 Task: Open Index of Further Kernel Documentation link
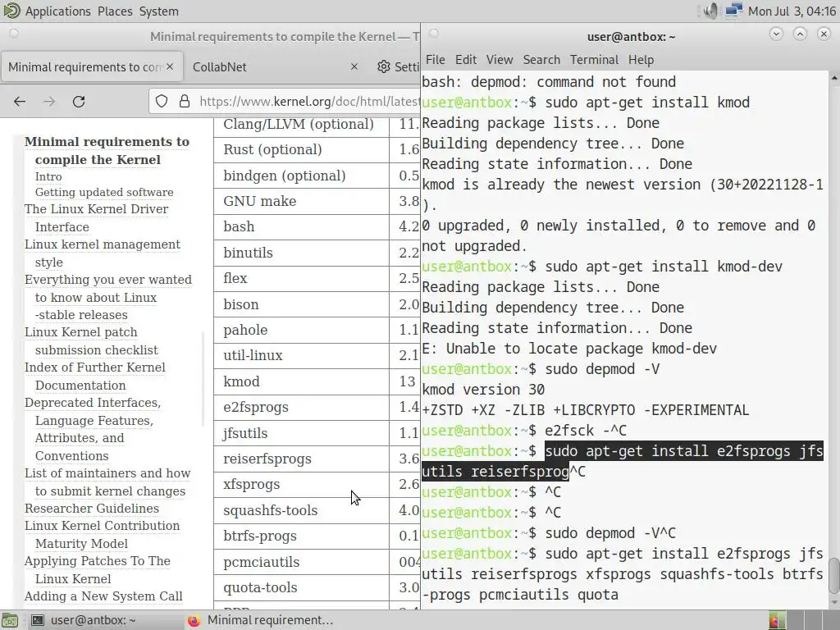pyautogui.click(x=95, y=377)
